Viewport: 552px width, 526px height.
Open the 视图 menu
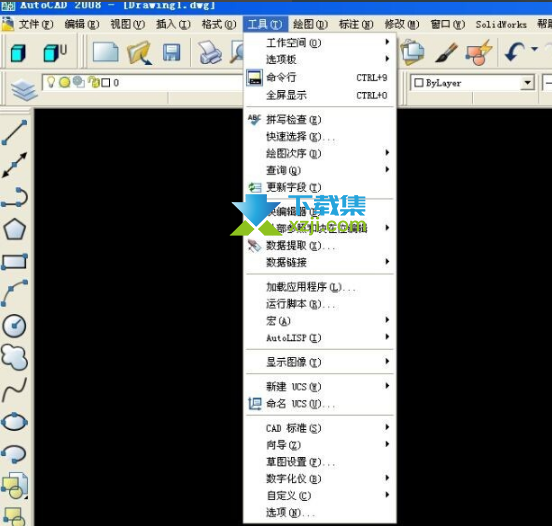(127, 24)
